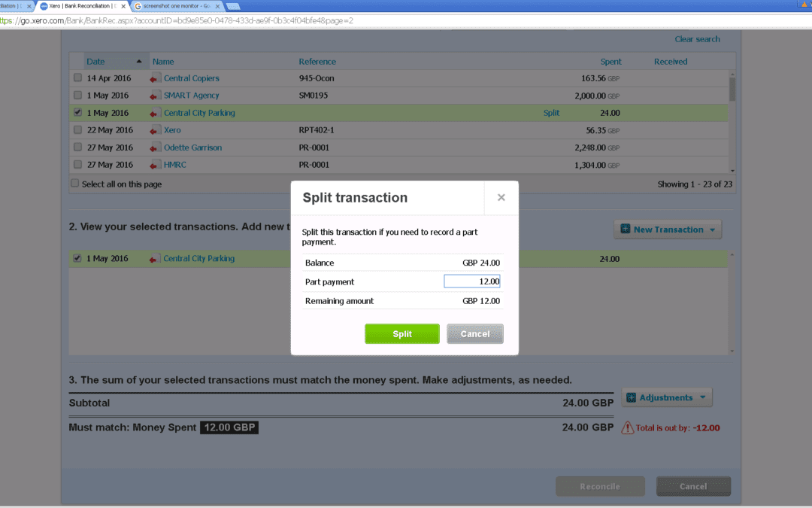Open the Xero contact link

pos(172,130)
